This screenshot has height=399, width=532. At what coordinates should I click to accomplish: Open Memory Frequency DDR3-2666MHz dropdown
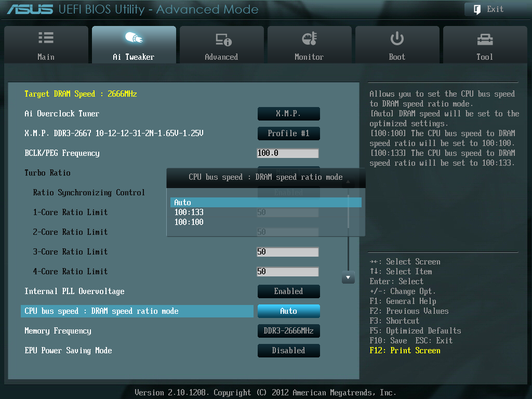(x=289, y=331)
